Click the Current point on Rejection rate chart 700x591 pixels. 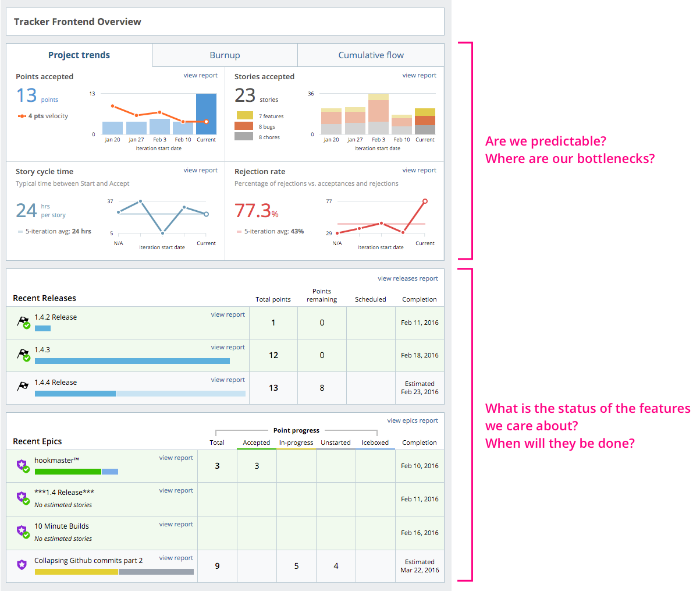pos(425,201)
